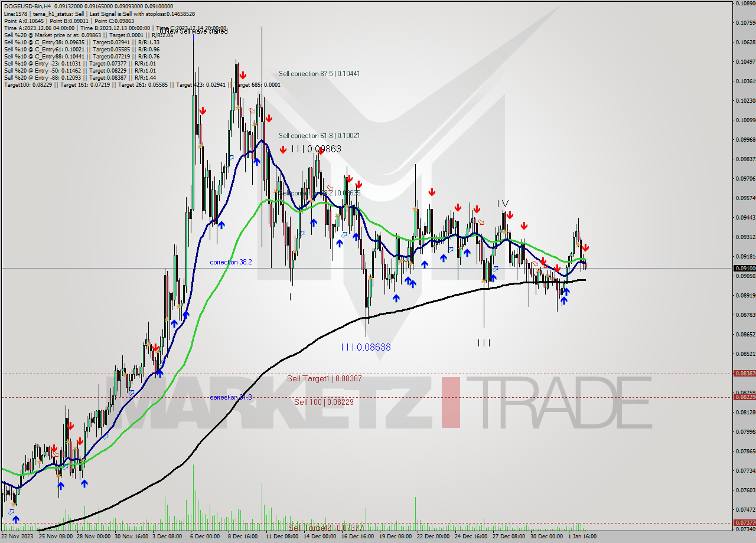Select the '1 Jan 16:00' date axis label
The image size is (756, 543).
(x=584, y=537)
